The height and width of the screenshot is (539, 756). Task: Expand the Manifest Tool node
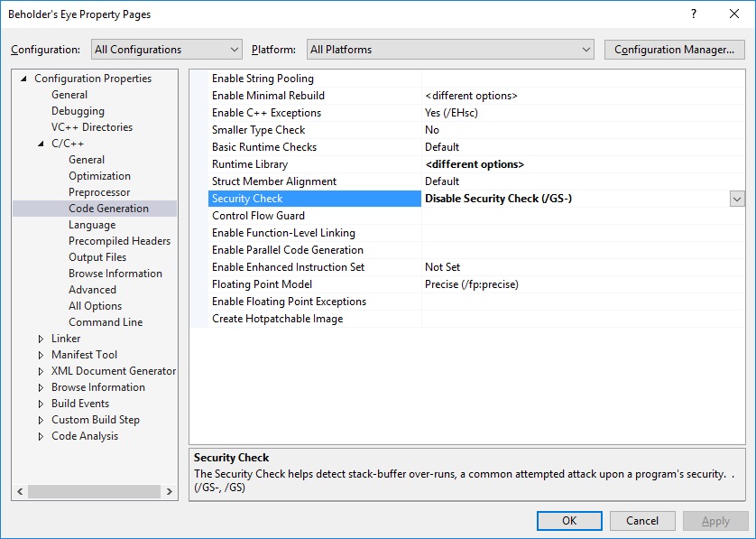pyautogui.click(x=41, y=355)
